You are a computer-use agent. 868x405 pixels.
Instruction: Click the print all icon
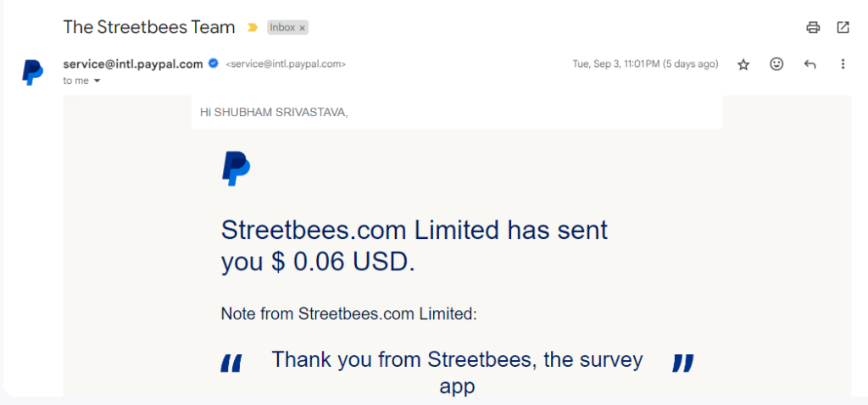(813, 27)
